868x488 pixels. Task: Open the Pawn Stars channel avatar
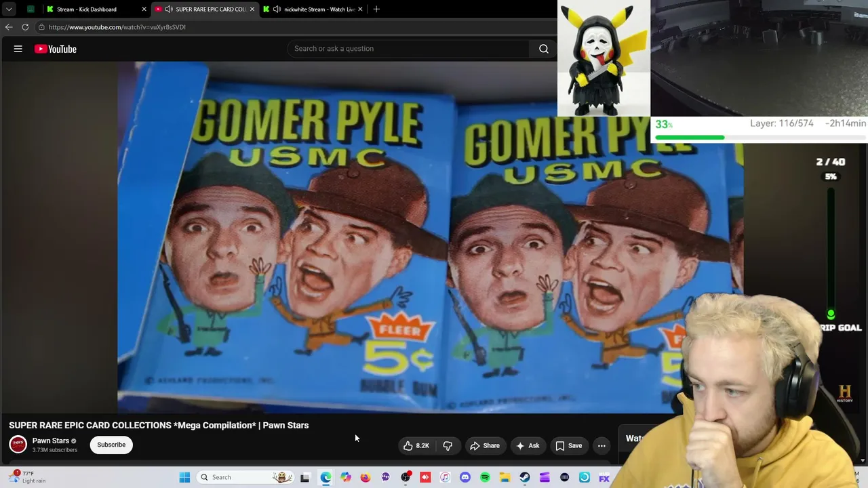(x=18, y=445)
